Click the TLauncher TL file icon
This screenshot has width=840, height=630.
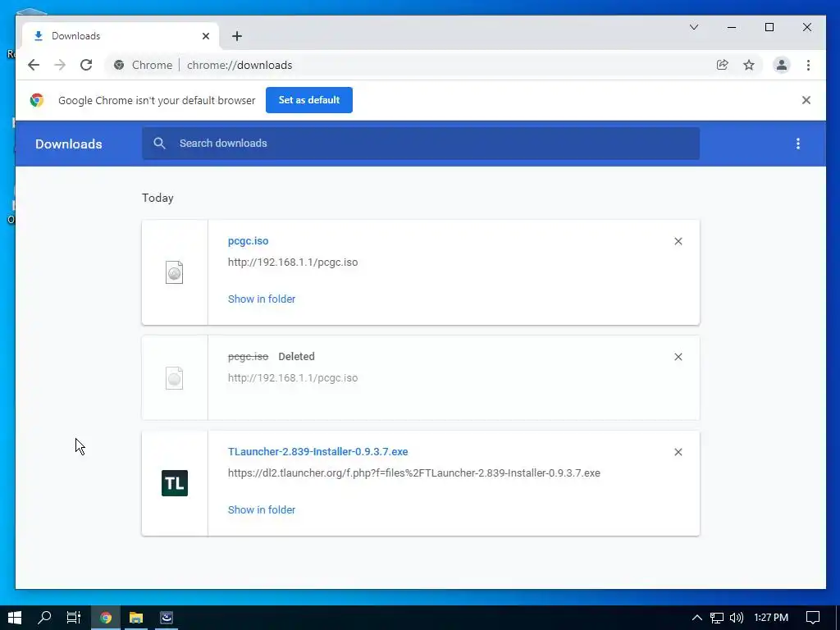[175, 483]
